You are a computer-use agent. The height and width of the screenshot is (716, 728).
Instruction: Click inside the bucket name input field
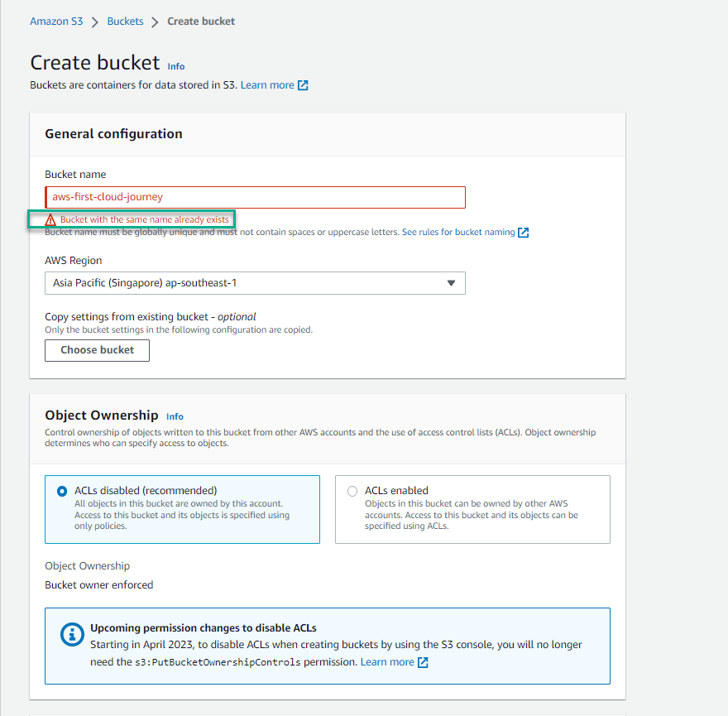pyautogui.click(x=255, y=197)
